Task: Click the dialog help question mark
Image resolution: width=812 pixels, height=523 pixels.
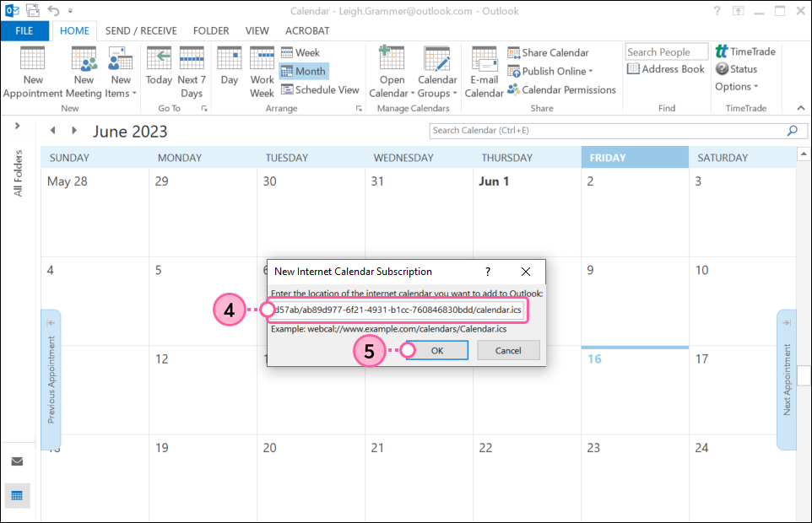Action: (x=487, y=272)
